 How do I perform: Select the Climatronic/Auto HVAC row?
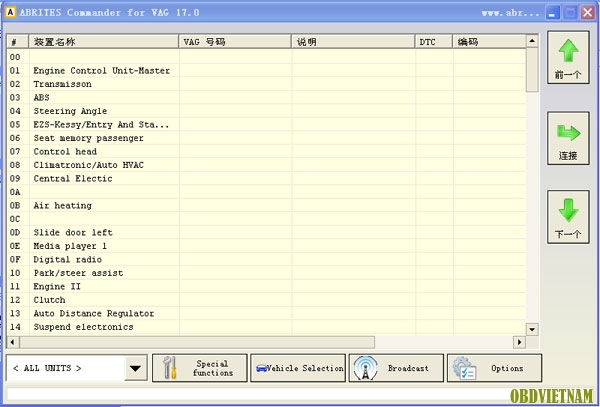pyautogui.click(x=266, y=165)
